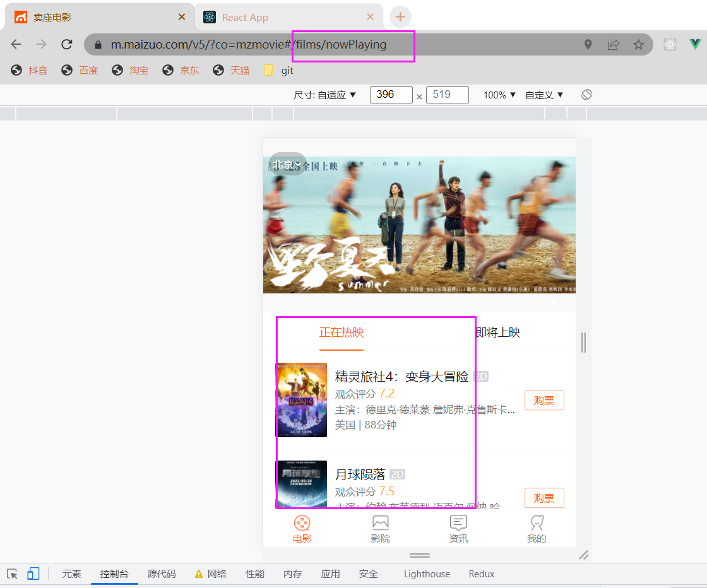Click 购票 for 精灵旅社4
Viewport: 707px width, 588px height.
[x=544, y=400]
